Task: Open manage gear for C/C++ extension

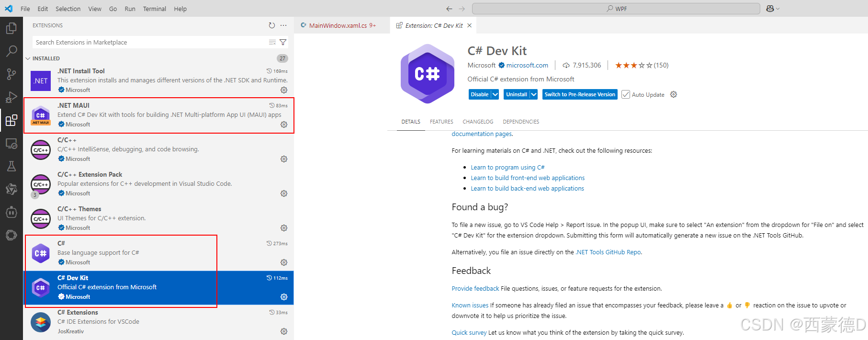Action: pyautogui.click(x=284, y=159)
